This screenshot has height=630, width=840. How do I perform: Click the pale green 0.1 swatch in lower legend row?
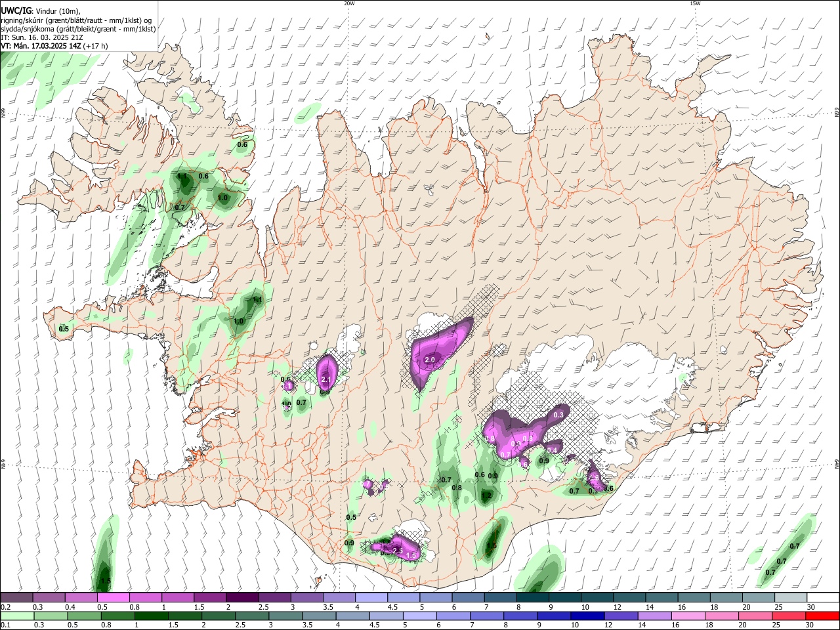[x=16, y=616]
